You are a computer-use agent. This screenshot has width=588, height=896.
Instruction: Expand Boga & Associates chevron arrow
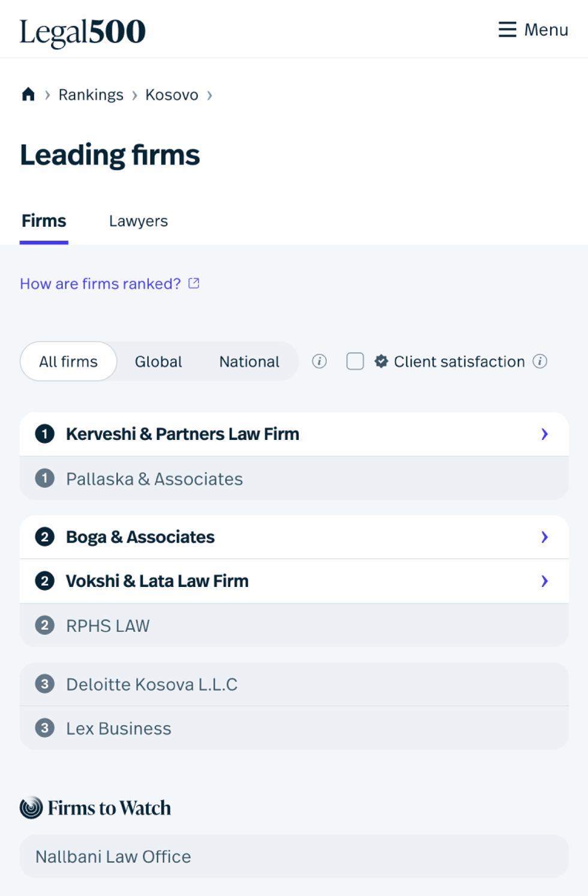[x=544, y=537]
